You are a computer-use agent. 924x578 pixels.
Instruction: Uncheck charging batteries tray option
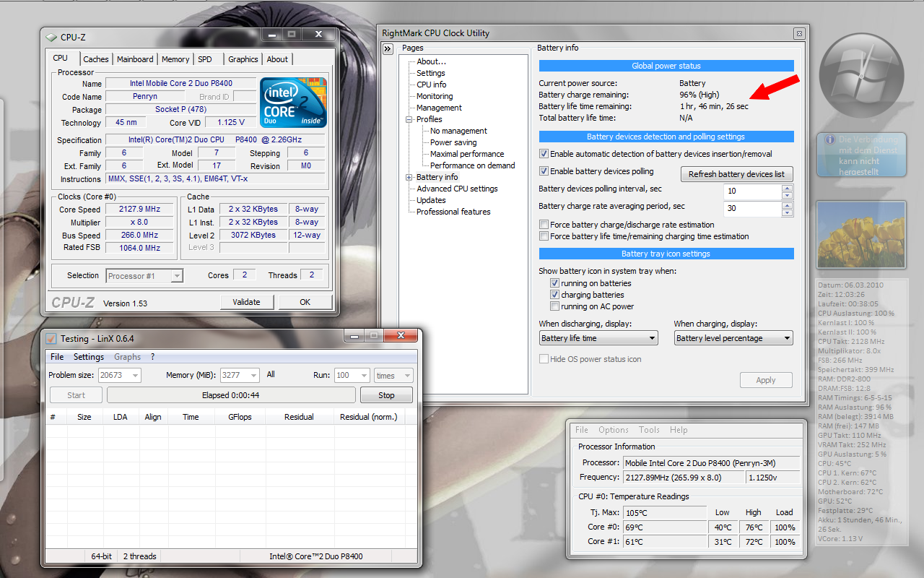point(554,295)
